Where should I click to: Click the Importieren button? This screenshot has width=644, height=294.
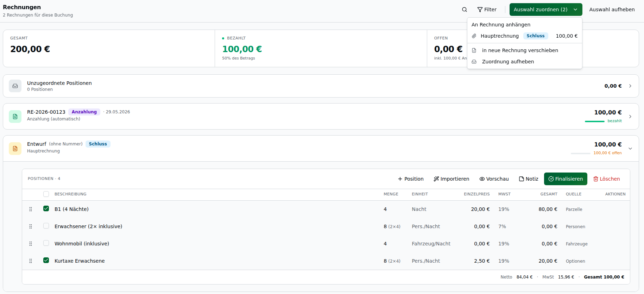point(452,179)
